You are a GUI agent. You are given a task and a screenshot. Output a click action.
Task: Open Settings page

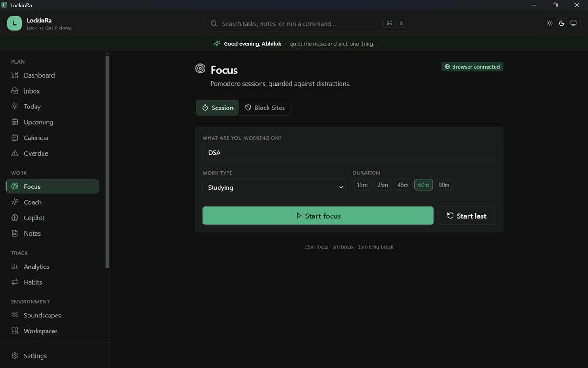pos(52,355)
